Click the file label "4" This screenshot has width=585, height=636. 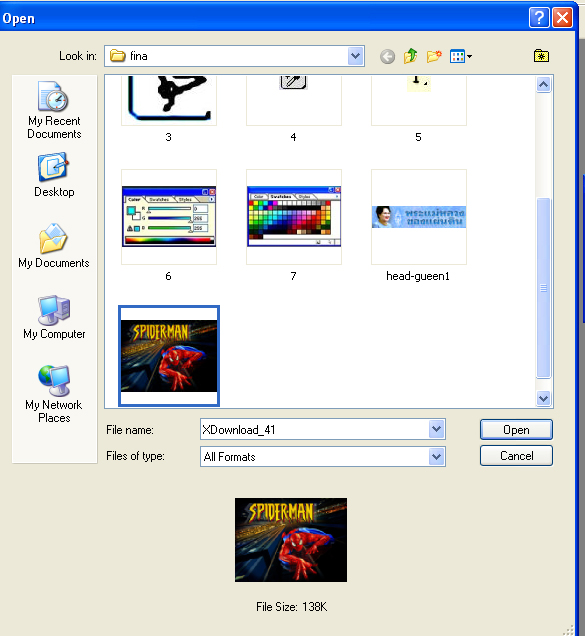pyautogui.click(x=293, y=137)
